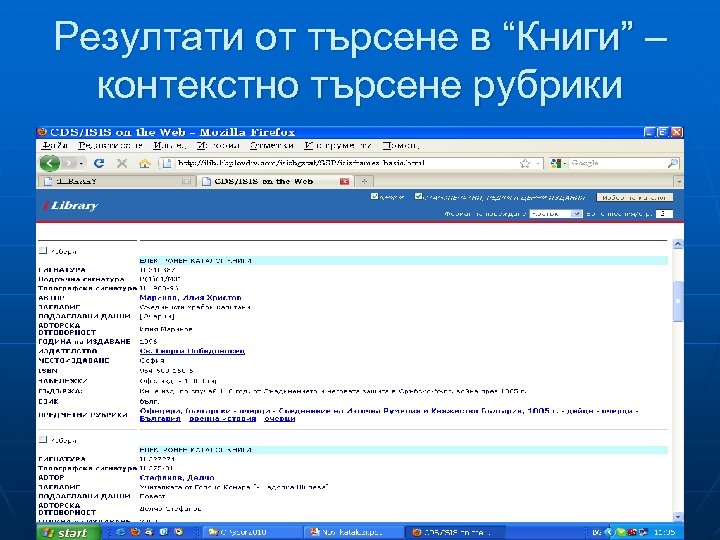720x540 pixels.
Task: Click the page identity icon in address bar
Action: tap(167, 163)
